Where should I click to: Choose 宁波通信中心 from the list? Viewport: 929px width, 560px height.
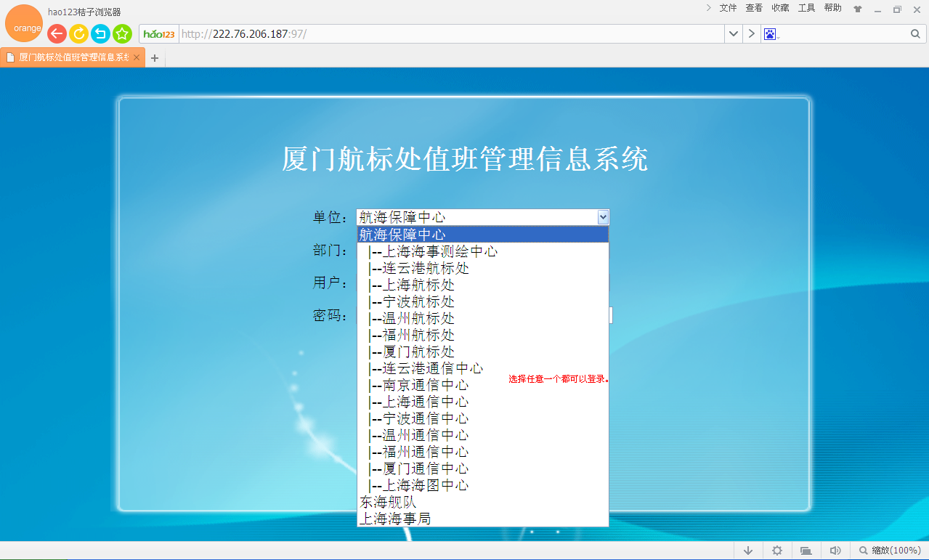click(x=482, y=418)
